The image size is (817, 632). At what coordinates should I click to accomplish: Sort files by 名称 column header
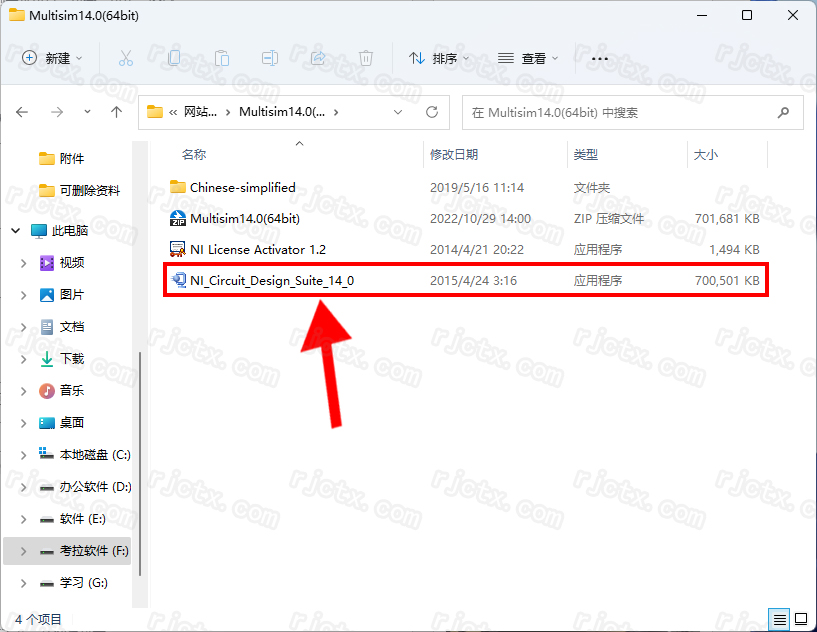(x=194, y=155)
